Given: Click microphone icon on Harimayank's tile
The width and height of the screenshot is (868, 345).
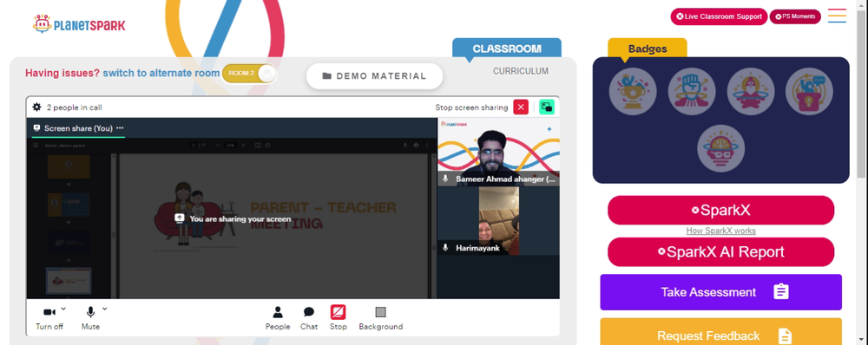Looking at the screenshot, I should click(x=445, y=248).
